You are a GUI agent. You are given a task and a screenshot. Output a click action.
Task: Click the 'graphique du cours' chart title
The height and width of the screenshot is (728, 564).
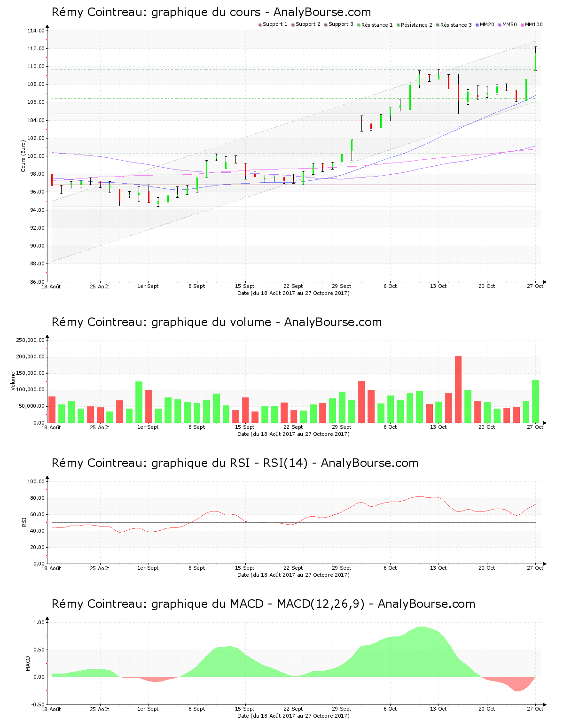pyautogui.click(x=211, y=12)
